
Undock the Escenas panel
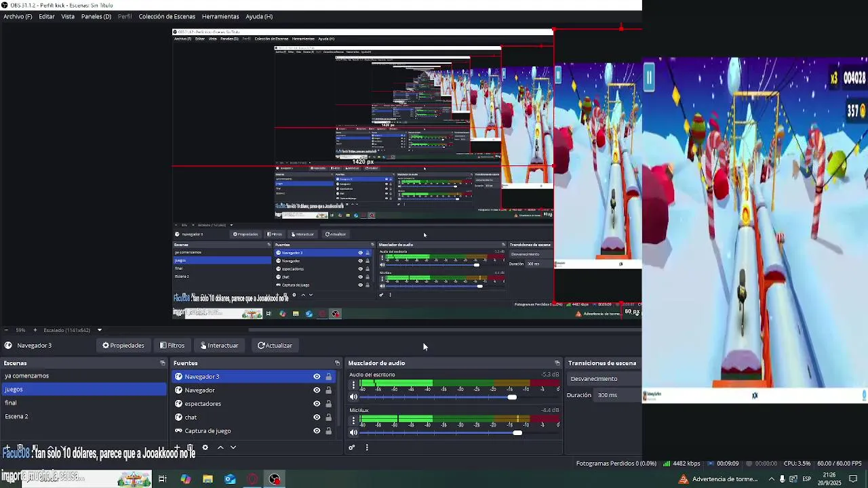pos(162,363)
